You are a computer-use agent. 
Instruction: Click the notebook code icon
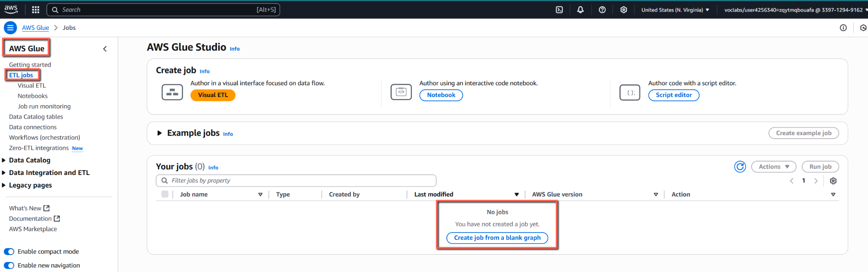401,92
